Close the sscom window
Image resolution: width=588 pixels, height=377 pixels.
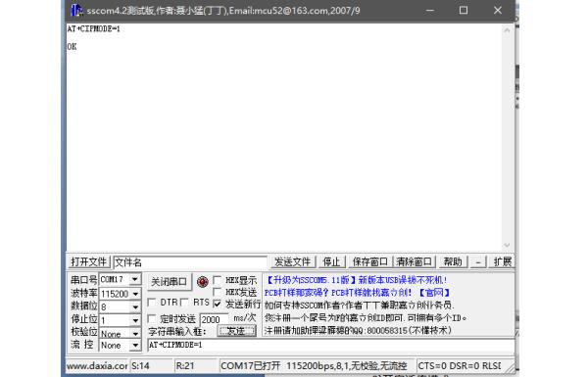coord(498,10)
